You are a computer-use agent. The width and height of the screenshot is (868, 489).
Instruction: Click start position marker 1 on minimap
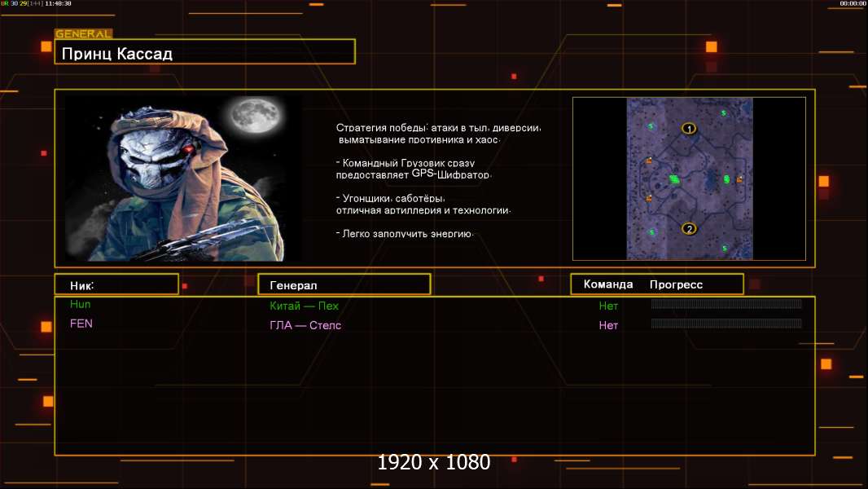click(x=689, y=129)
